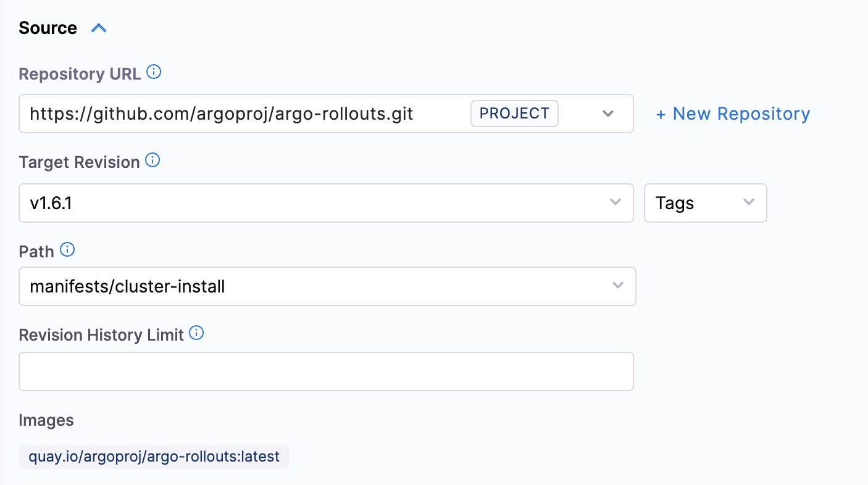Select the v1.6.1 revision value
This screenshot has height=485, width=868.
click(51, 203)
